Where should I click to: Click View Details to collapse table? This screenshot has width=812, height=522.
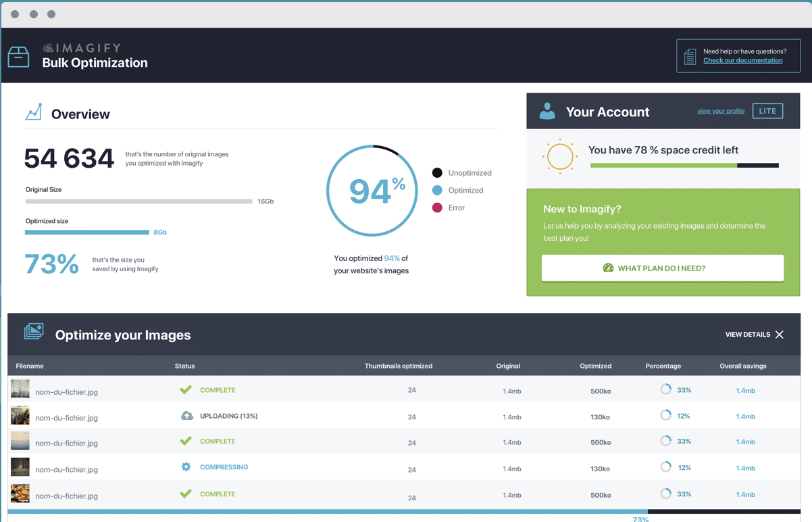pos(747,335)
